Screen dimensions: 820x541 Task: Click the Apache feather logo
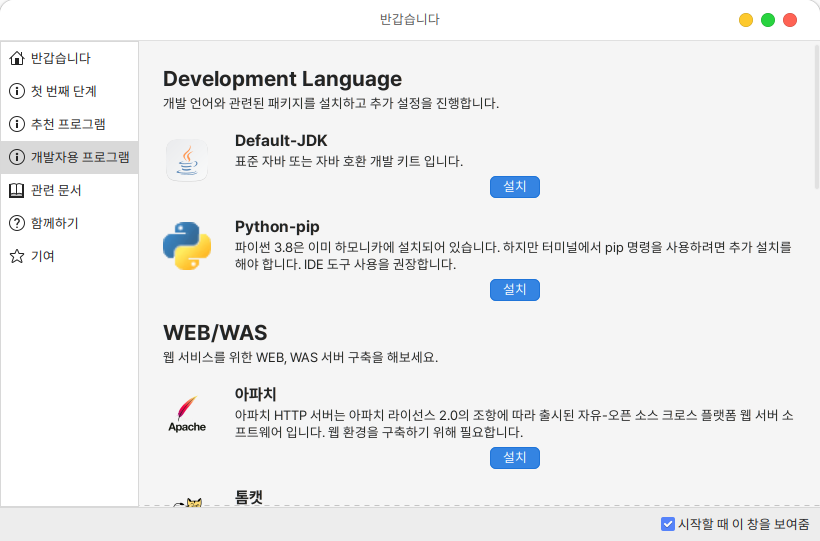(x=187, y=413)
